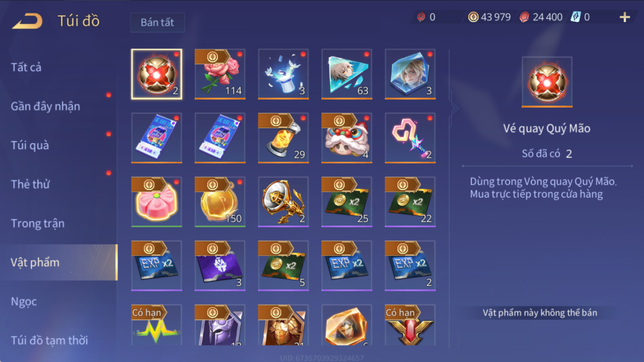The height and width of the screenshot is (362, 644).
Task: Select the magic hat item
Action: [x=283, y=74]
